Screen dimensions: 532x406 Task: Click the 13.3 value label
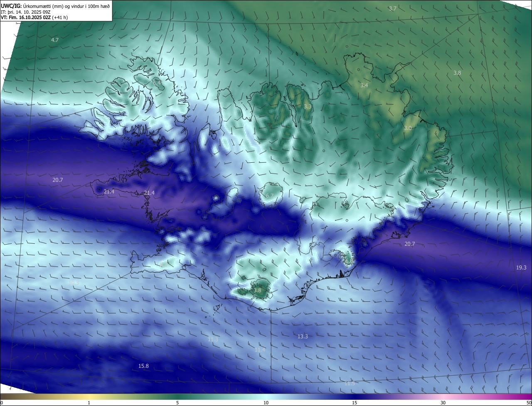(303, 336)
